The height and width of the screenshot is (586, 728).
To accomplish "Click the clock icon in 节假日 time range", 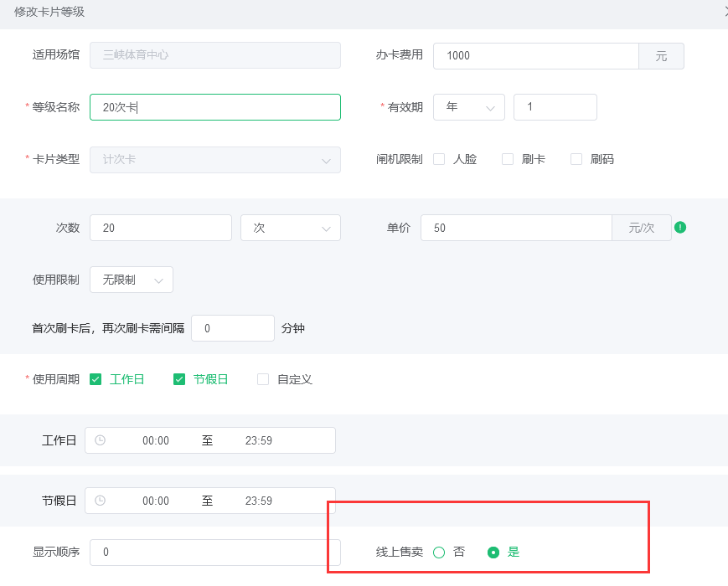I will pos(101,501).
